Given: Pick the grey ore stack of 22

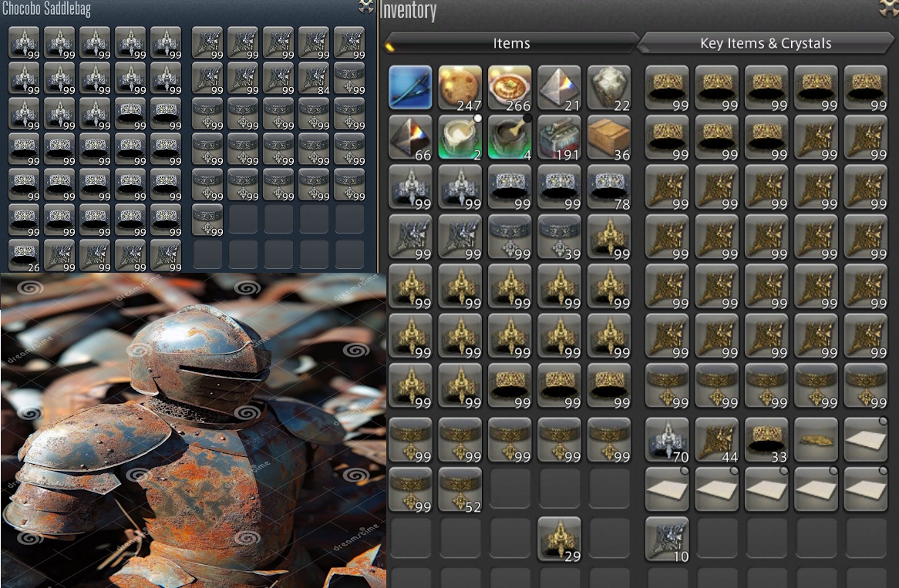Looking at the screenshot, I should click(x=609, y=87).
